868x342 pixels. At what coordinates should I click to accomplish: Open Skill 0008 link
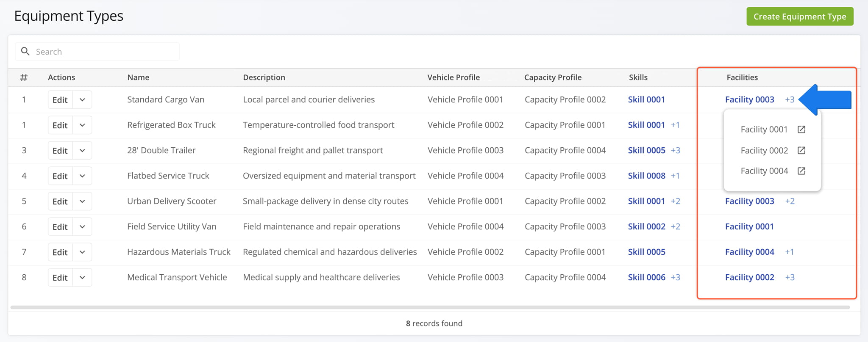[646, 176]
